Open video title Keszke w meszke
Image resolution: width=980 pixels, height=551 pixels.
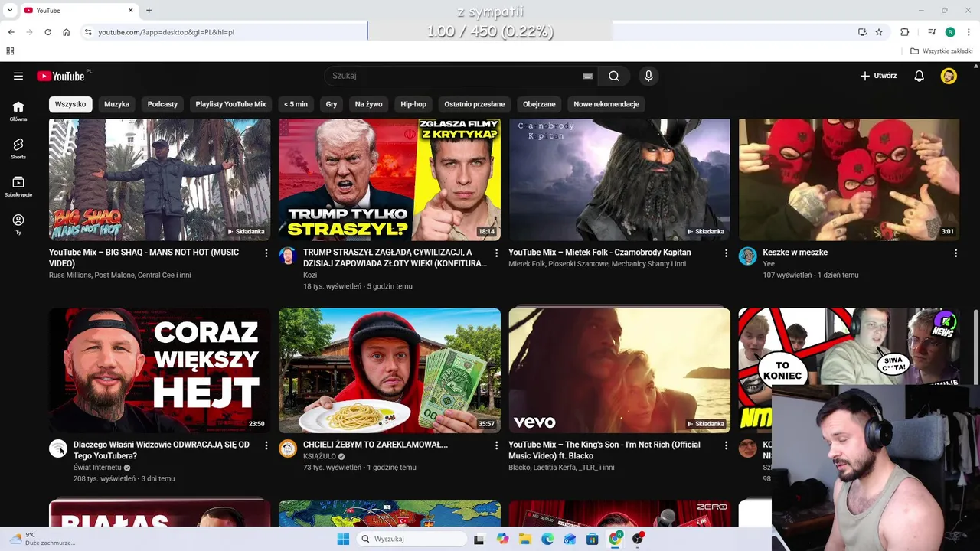click(795, 252)
